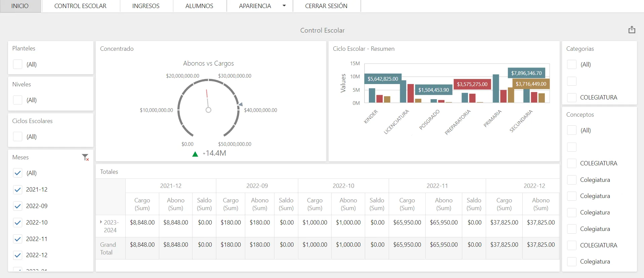Click the 2022-11 column header in Totales
The width and height of the screenshot is (644, 278).
click(x=437, y=186)
